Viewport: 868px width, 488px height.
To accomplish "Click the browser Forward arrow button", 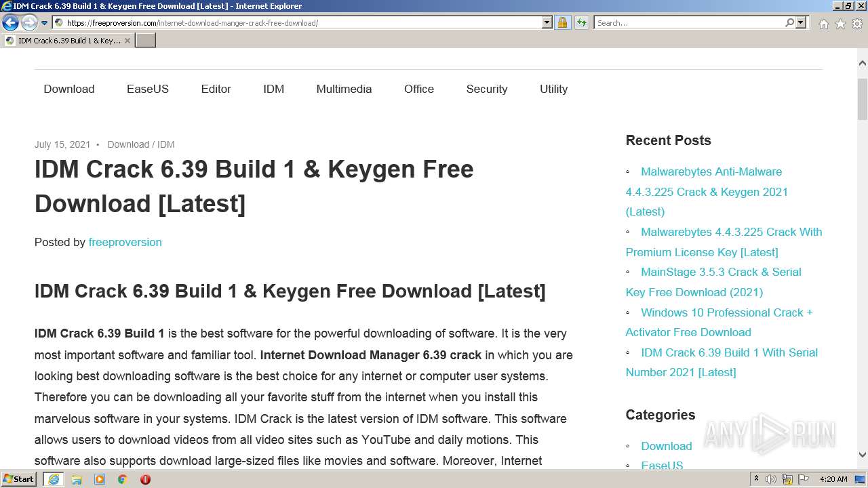I will coord(28,23).
